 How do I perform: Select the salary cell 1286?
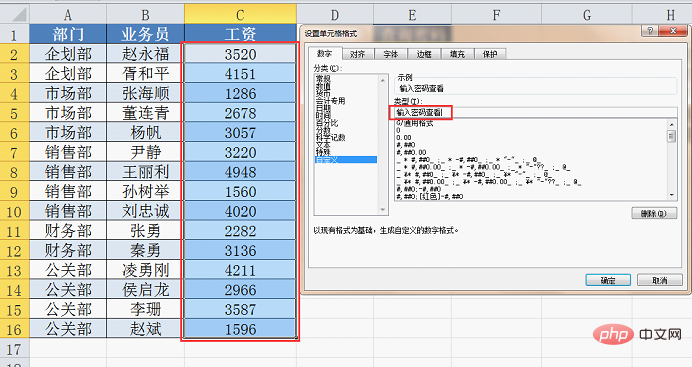(x=241, y=93)
